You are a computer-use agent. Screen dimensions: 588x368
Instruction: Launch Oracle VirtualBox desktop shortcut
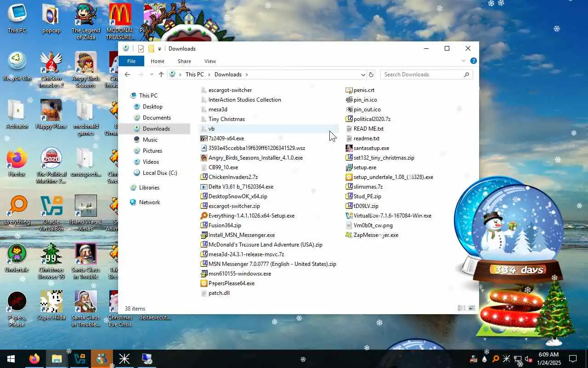click(51, 213)
